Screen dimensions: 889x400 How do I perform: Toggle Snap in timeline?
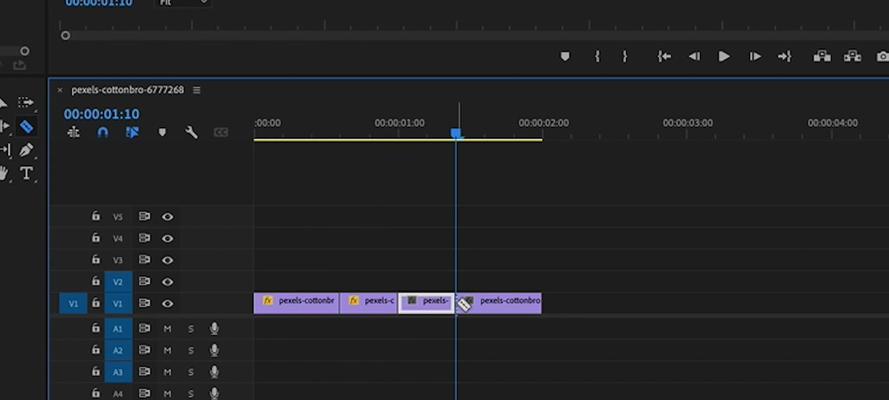tap(103, 133)
